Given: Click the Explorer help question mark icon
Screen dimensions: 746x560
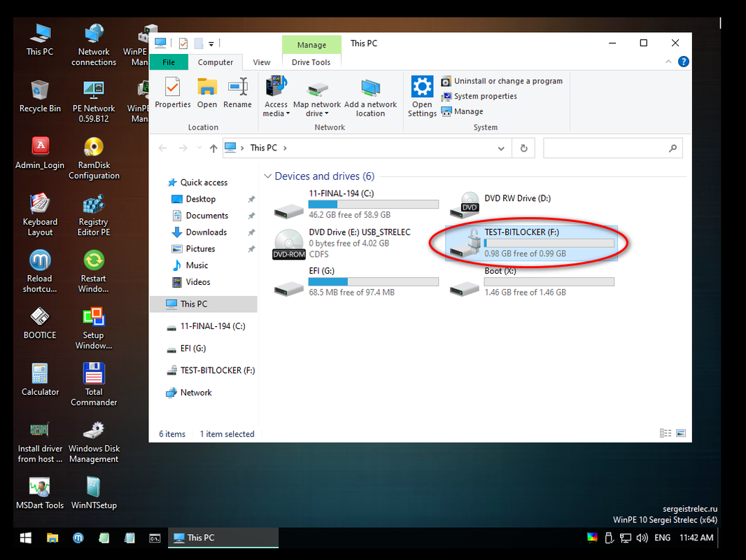Looking at the screenshot, I should point(683,62).
